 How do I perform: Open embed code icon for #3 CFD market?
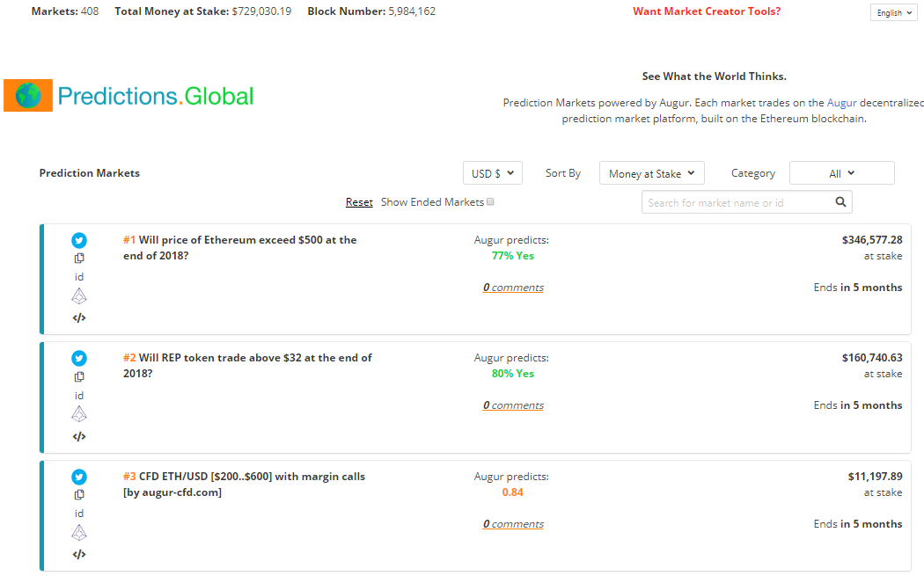pyautogui.click(x=79, y=554)
